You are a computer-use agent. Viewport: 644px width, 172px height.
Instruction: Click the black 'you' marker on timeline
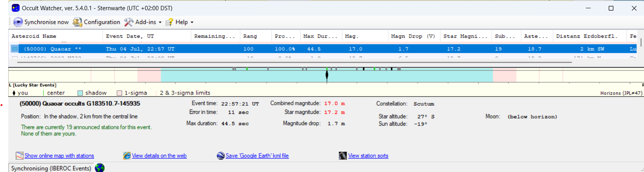tap(327, 75)
